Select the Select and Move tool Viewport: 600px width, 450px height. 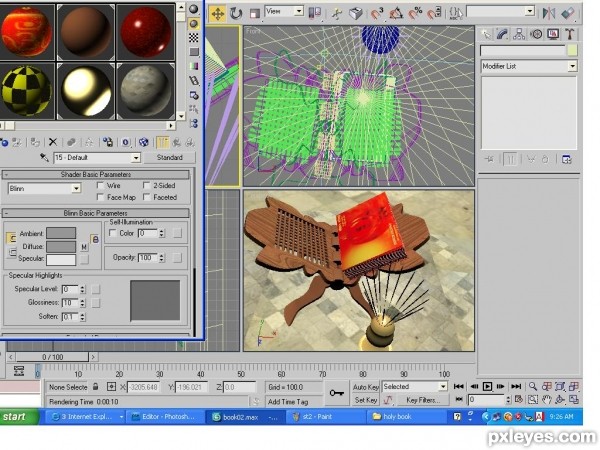click(x=217, y=14)
